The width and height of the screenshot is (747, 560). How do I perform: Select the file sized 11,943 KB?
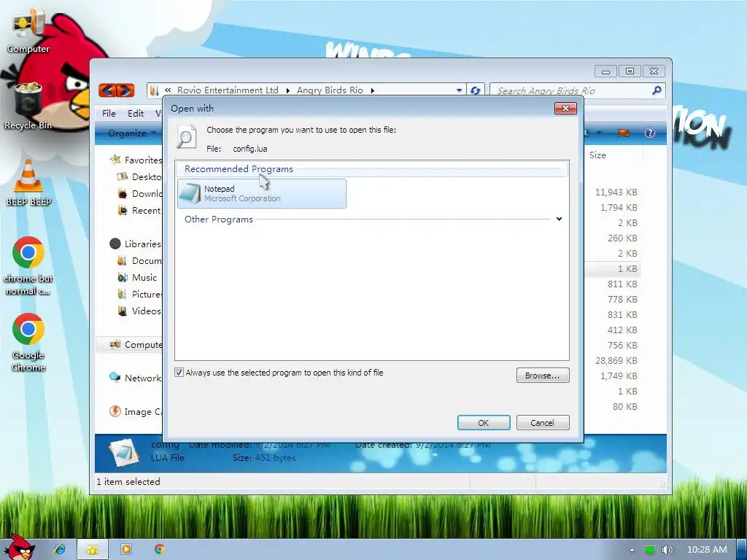[616, 192]
